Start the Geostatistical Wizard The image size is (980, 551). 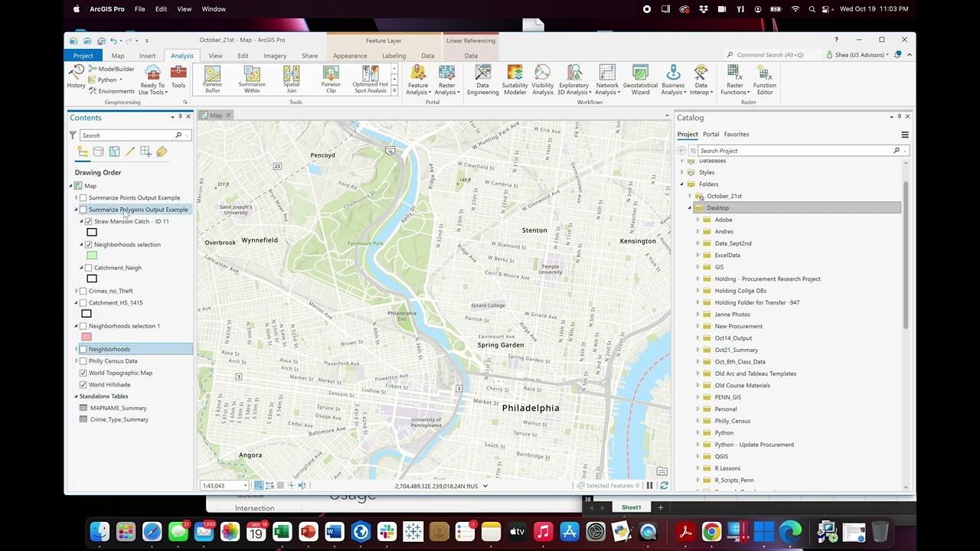(640, 80)
